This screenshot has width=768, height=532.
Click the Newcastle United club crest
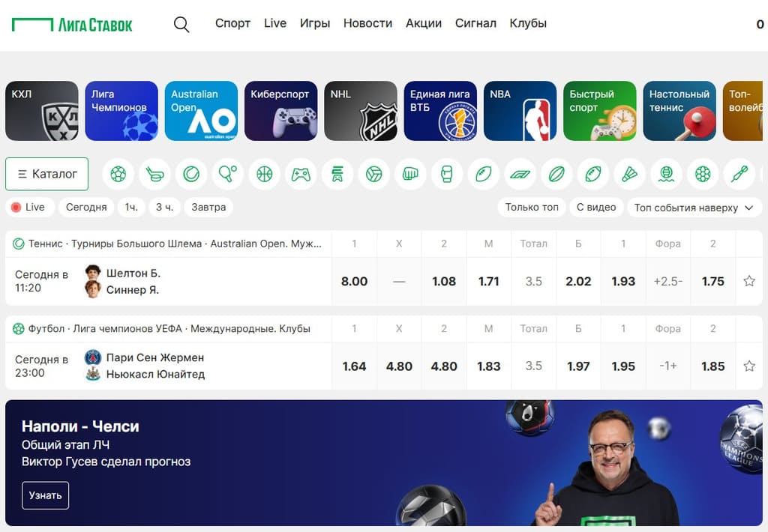tap(92, 375)
